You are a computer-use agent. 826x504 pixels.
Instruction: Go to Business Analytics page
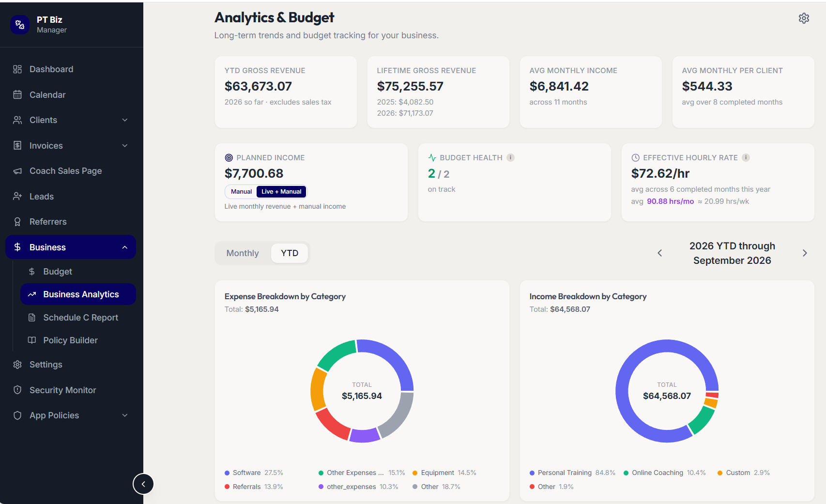point(78,294)
